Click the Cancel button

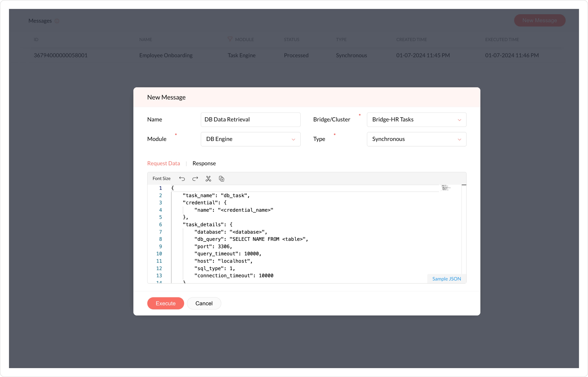(204, 303)
